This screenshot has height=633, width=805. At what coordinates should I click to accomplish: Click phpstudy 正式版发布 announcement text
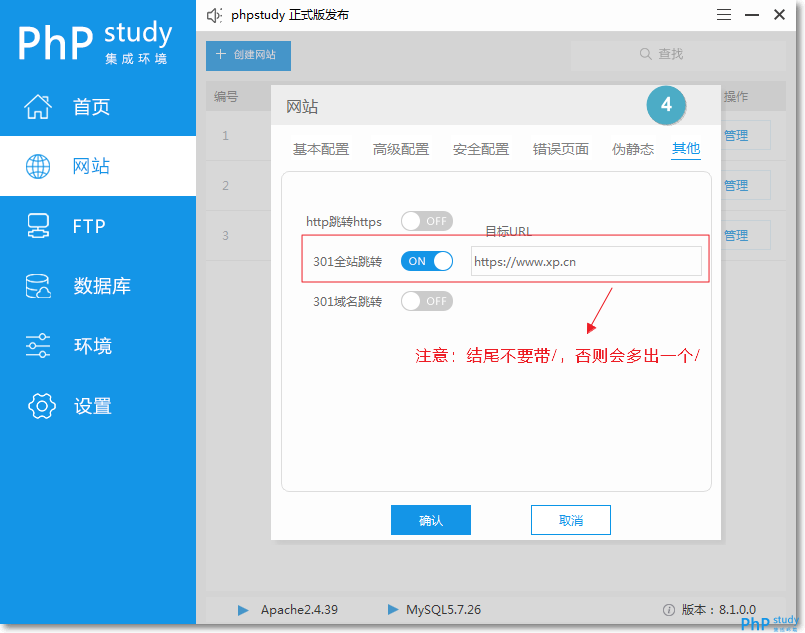tap(290, 15)
